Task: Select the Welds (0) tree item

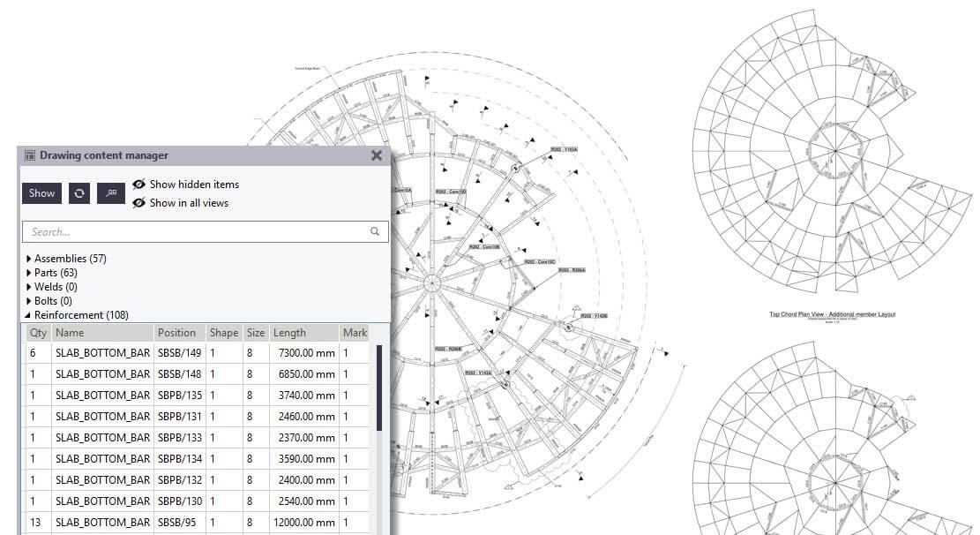Action: click(x=56, y=287)
